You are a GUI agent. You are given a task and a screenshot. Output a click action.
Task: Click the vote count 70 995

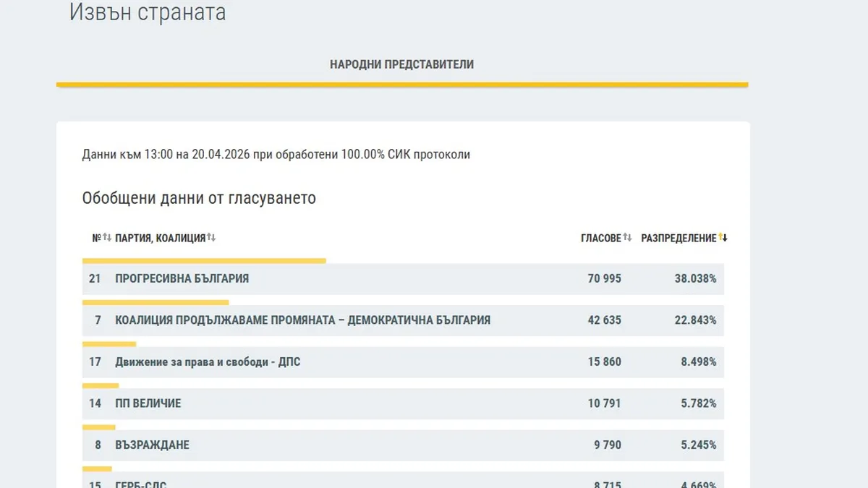pos(604,278)
